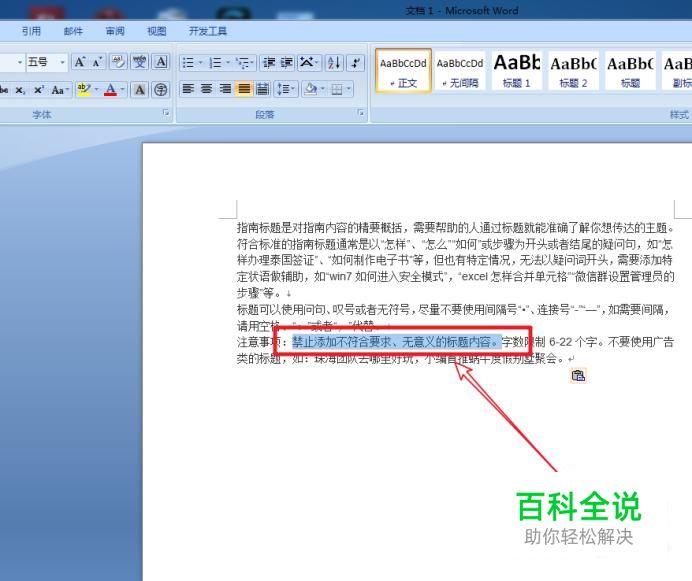Viewport: 692px width, 581px height.
Task: Open the line spacing dropdown arrow
Action: (293, 89)
